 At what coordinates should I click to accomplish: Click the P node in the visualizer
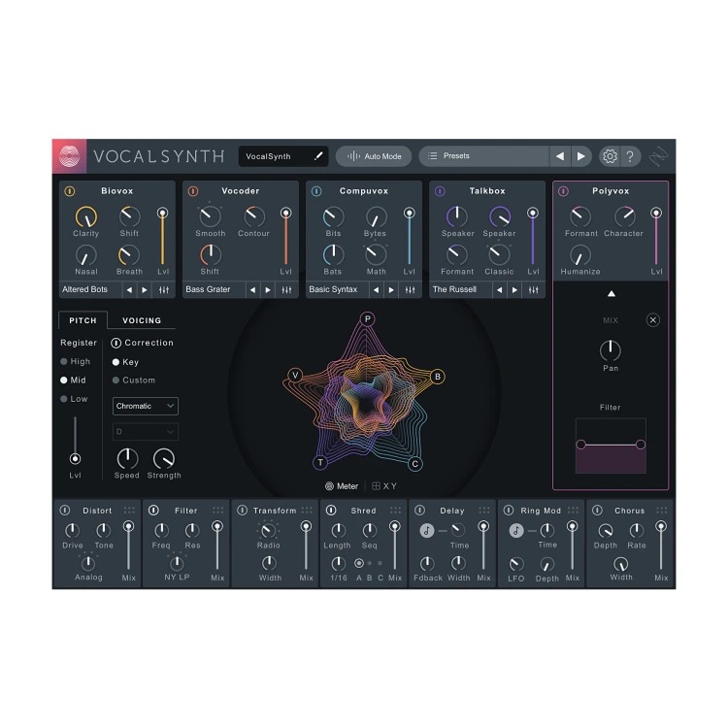click(367, 319)
